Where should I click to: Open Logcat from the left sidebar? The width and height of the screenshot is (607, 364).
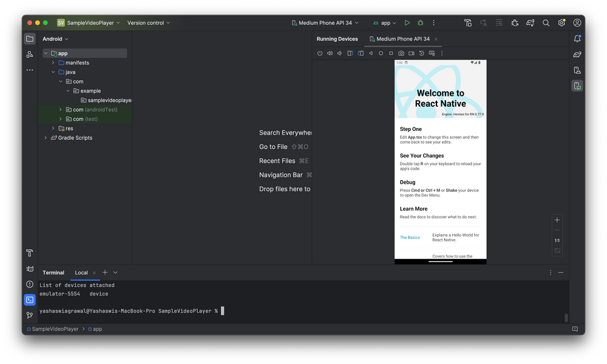coord(29,269)
